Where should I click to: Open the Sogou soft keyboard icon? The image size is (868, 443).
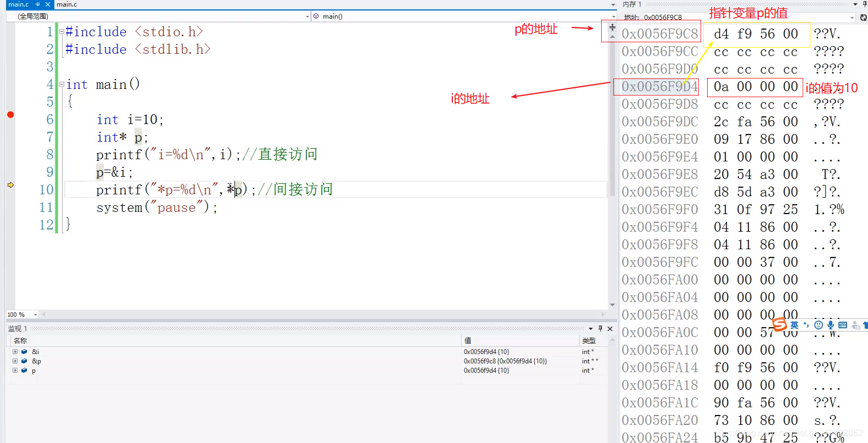click(x=843, y=325)
